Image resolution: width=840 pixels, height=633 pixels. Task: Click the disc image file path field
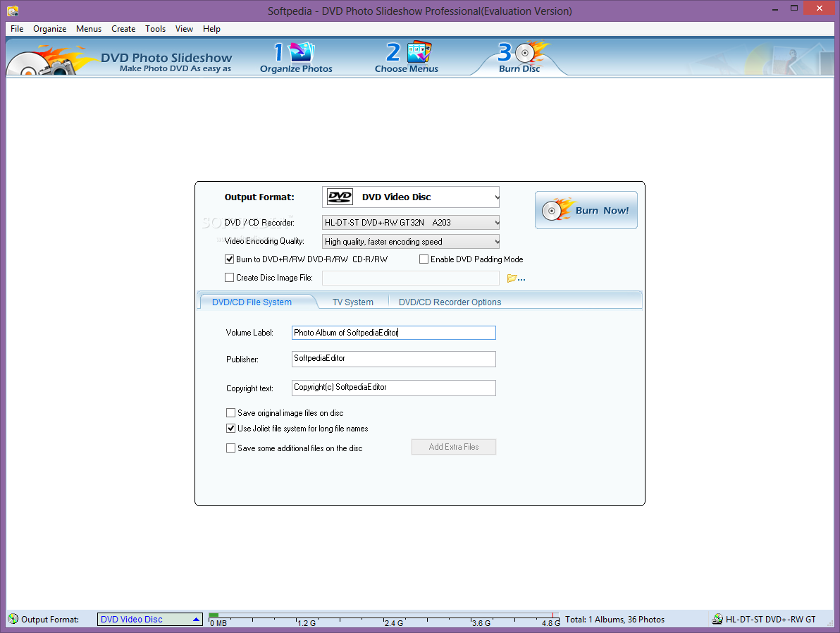click(411, 278)
